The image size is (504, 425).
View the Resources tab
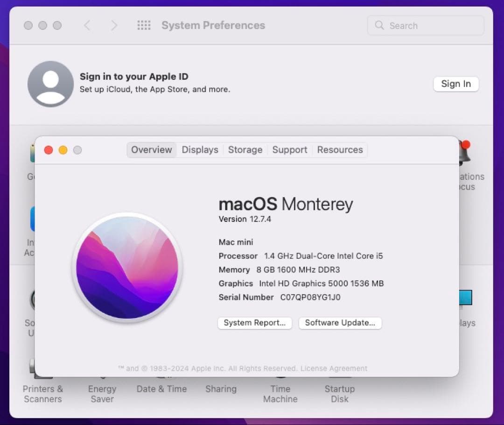click(x=340, y=150)
